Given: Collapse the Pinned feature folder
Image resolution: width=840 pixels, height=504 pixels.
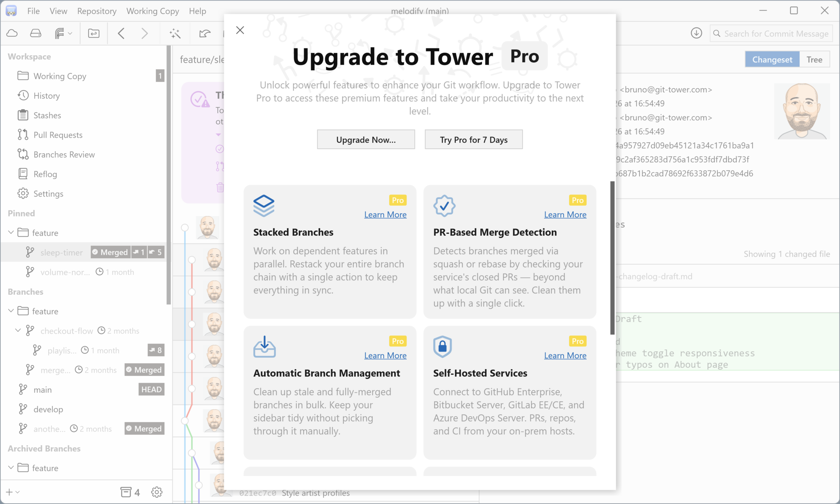Looking at the screenshot, I should [11, 232].
